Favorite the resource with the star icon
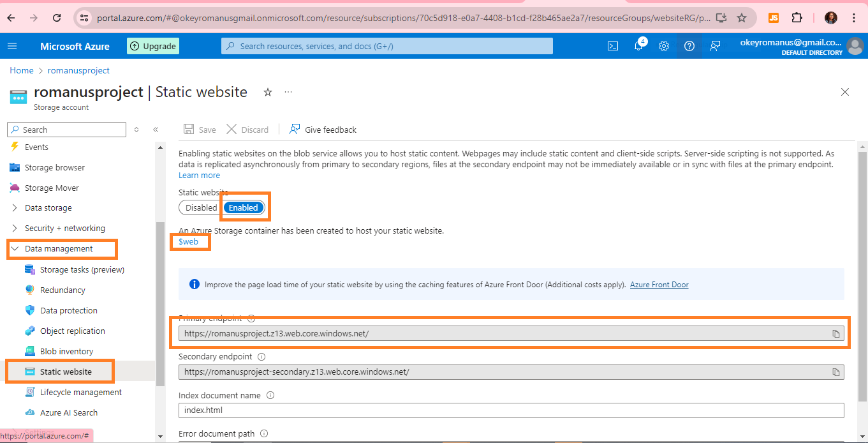 point(268,93)
